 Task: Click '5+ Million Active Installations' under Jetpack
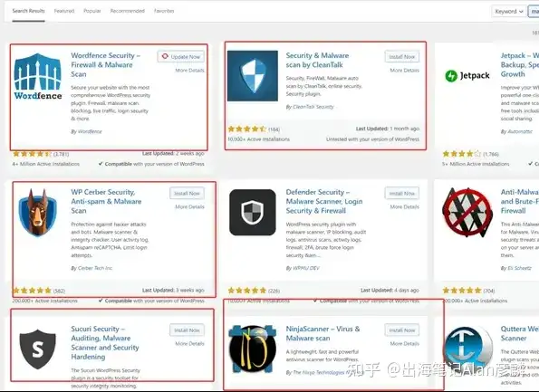[476, 164]
